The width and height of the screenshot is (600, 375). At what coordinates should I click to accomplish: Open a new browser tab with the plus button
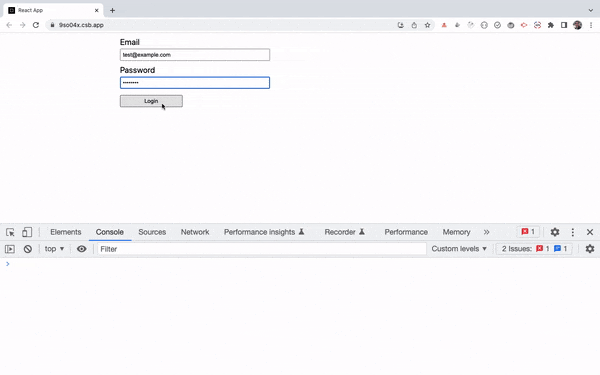(112, 10)
